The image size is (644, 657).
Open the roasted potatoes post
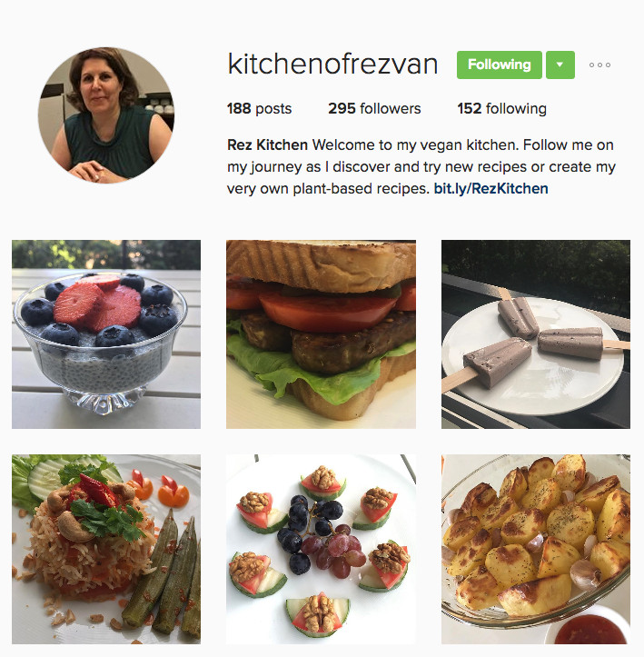point(536,549)
